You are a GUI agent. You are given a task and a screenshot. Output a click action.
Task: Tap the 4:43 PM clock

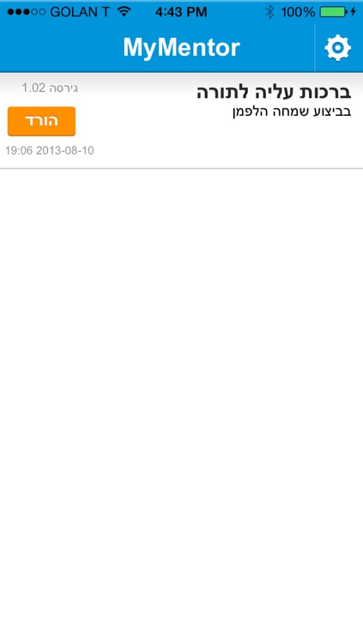pos(181,12)
